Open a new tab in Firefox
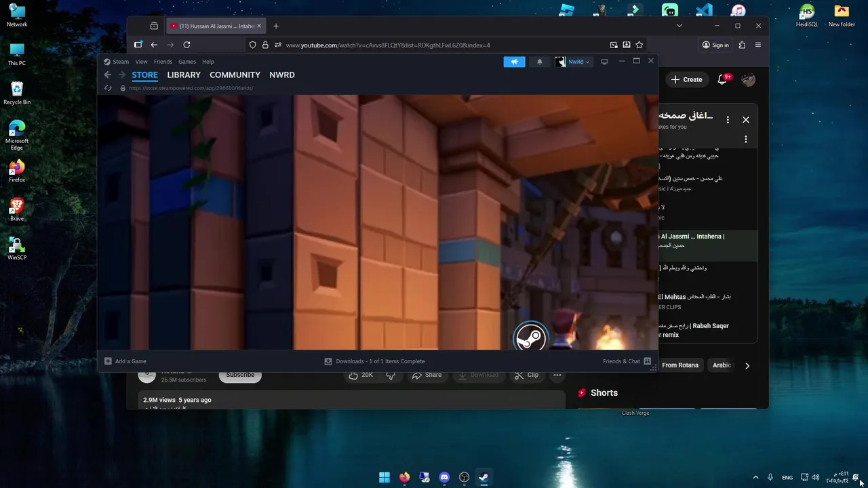 tap(276, 26)
